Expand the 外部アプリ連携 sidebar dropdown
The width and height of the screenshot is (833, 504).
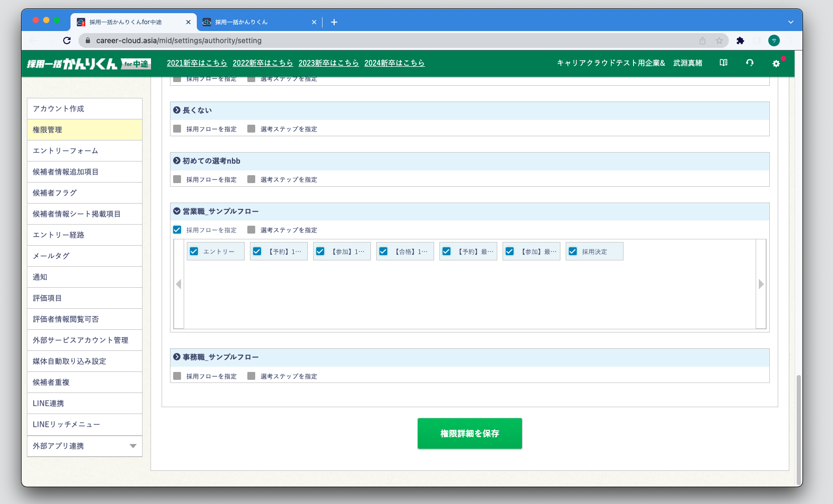tap(133, 446)
